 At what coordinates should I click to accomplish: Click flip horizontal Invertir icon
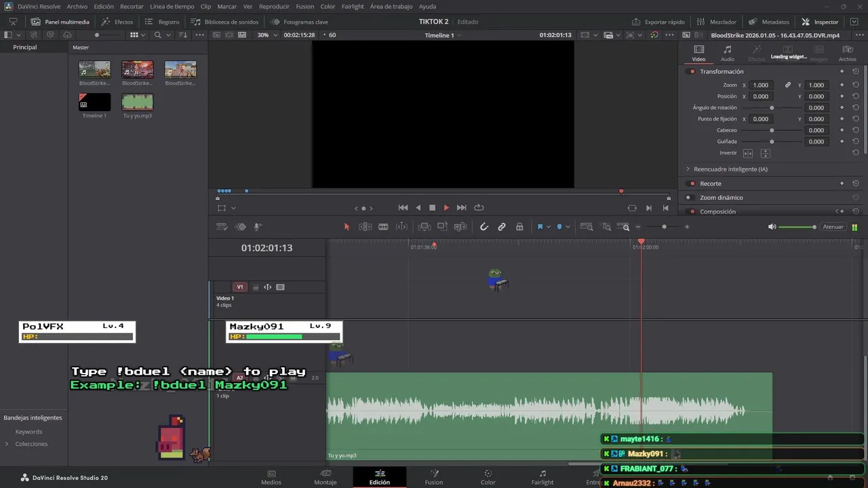[x=748, y=154]
